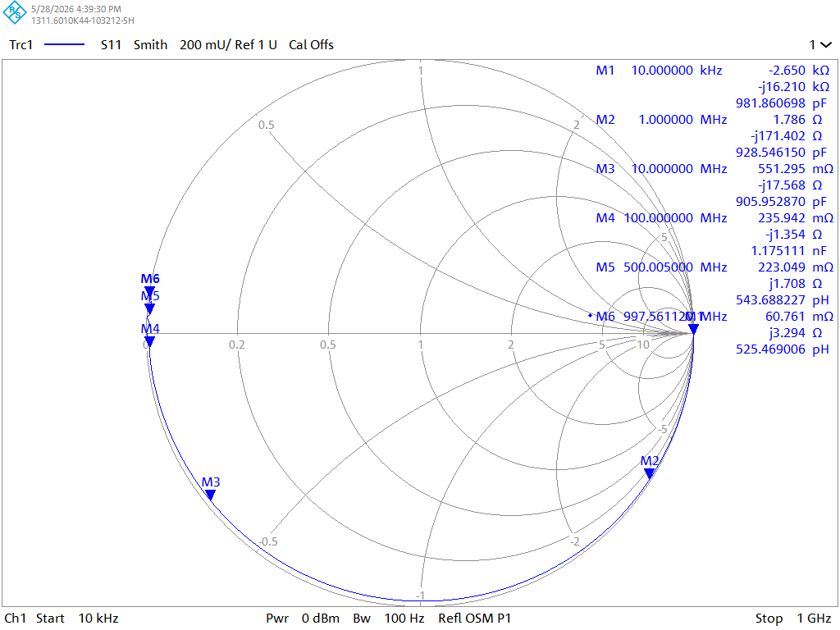
Task: Click the serial number 1311.6010K44-103212-SH text
Action: [83, 21]
